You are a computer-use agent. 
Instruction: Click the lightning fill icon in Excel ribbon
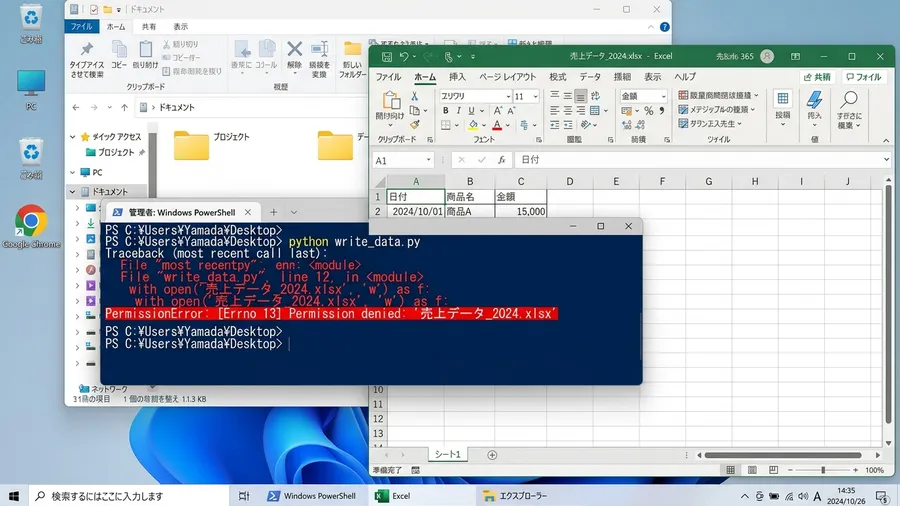(814, 100)
